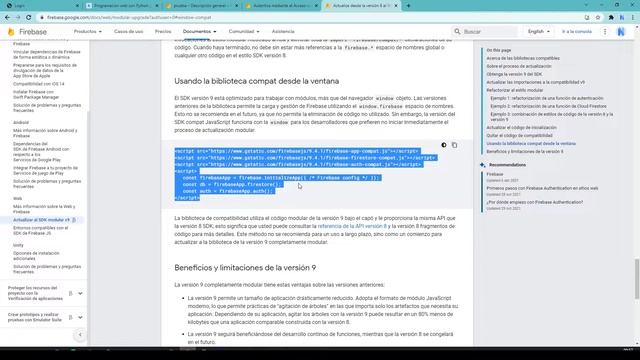Toggle dark code theme icon on code block

444,145
